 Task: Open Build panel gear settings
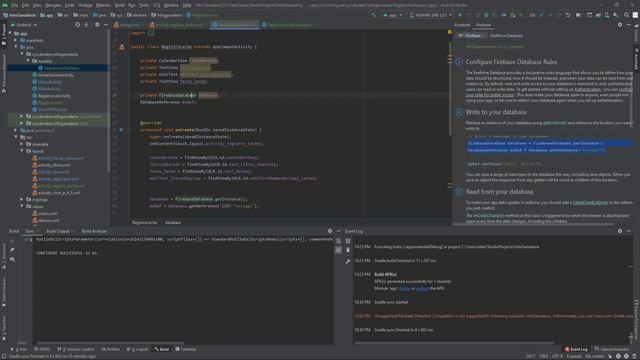pyautogui.click(x=330, y=231)
